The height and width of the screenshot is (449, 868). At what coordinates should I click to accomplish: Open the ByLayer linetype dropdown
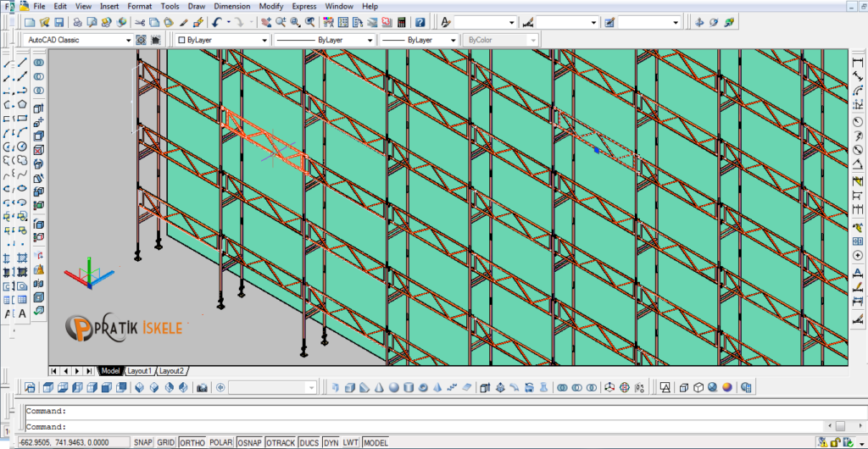click(x=370, y=40)
